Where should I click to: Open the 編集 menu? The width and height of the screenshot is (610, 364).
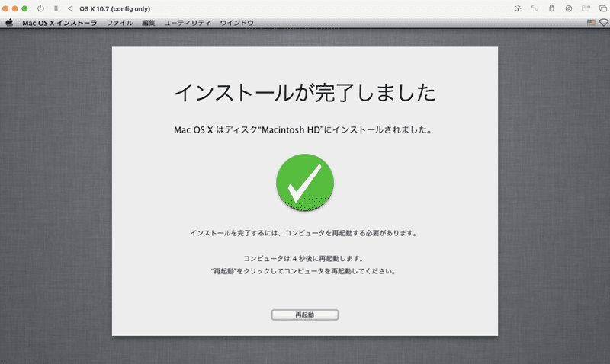(x=149, y=23)
